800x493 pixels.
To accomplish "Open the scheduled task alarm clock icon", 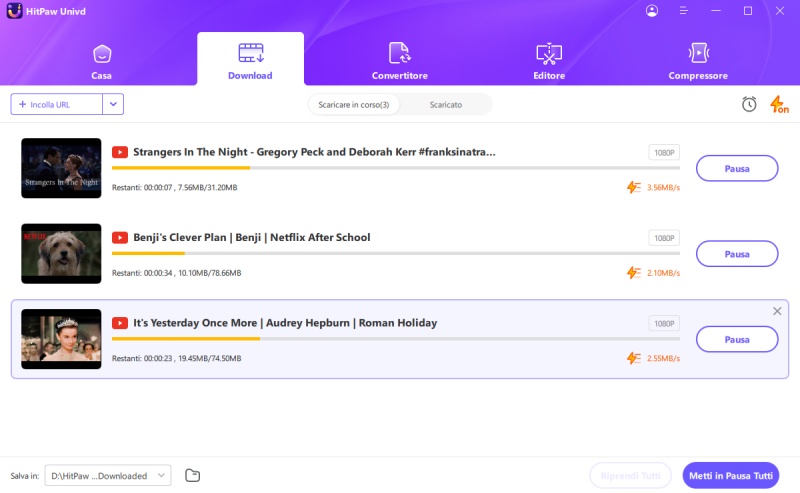I will click(749, 104).
